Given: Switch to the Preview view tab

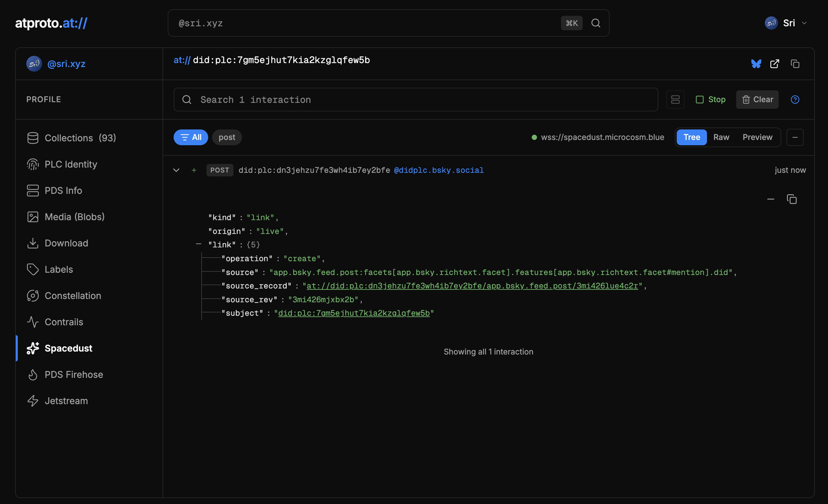Looking at the screenshot, I should click(757, 137).
